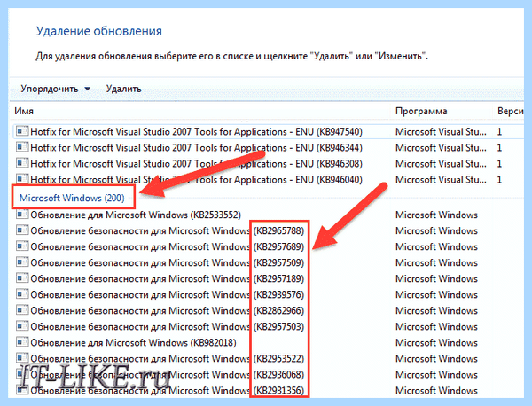Click update icon beside KB2957509
This screenshot has width=532, height=406.
point(22,262)
